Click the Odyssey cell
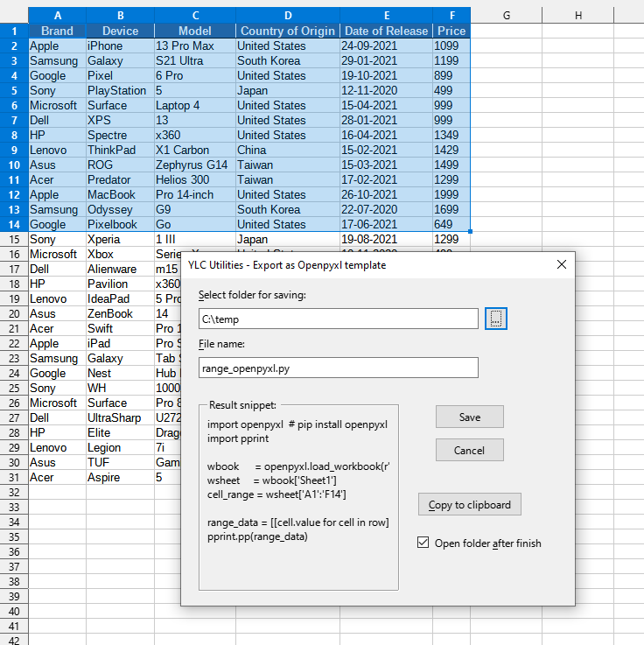Viewport: 644px width, 645px height. tap(120, 209)
